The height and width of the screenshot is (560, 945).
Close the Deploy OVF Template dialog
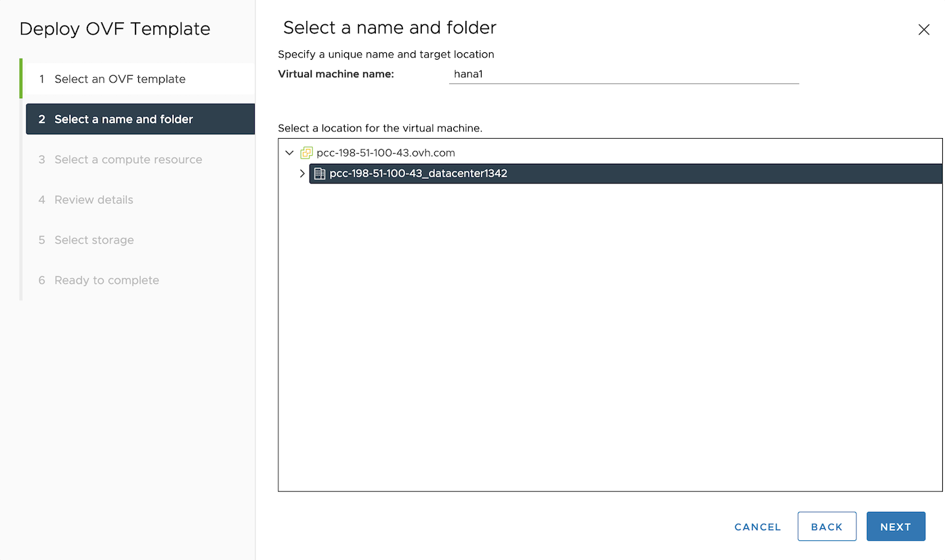923,30
